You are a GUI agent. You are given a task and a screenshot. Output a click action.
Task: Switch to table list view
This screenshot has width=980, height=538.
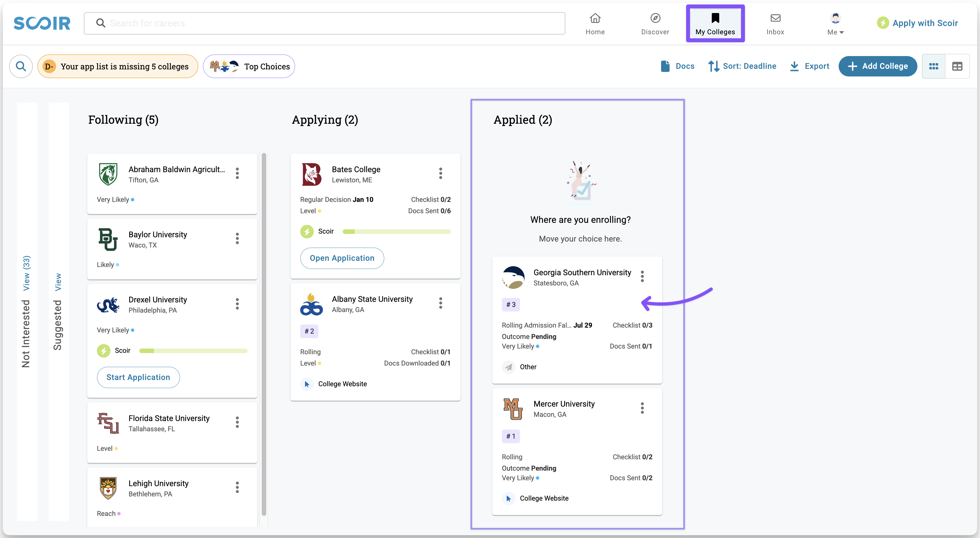tap(957, 66)
